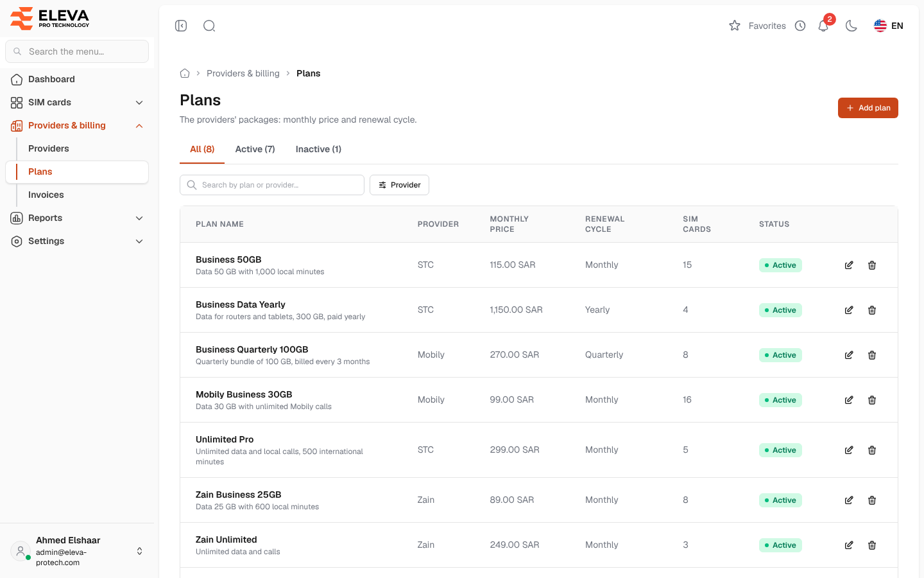This screenshot has height=578, width=924.
Task: Switch to the All (8) tab
Action: (x=202, y=150)
